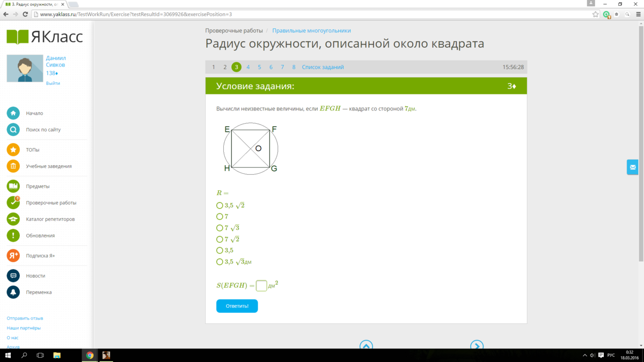Image resolution: width=644 pixels, height=362 pixels.
Task: Open Каталог репетиторов graduation cap icon
Action: click(x=13, y=219)
